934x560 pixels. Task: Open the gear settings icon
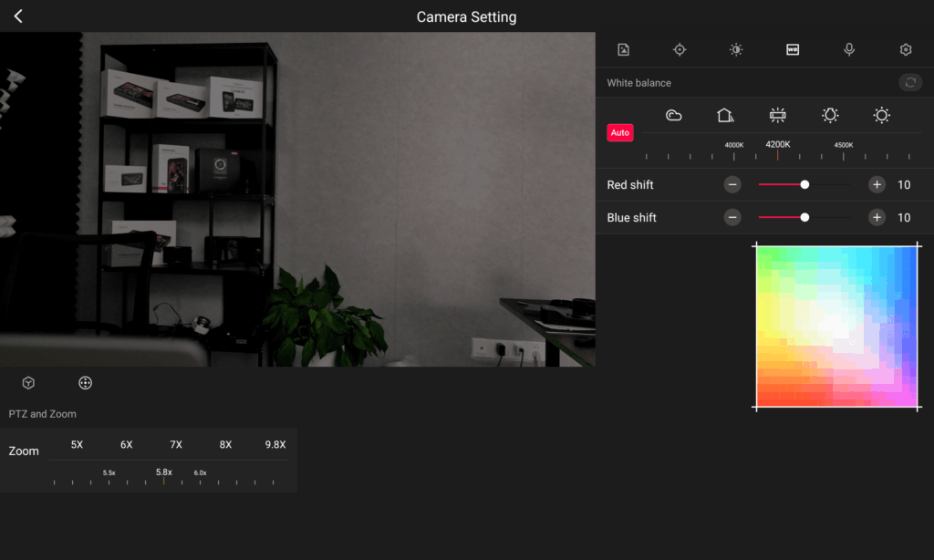tap(906, 49)
